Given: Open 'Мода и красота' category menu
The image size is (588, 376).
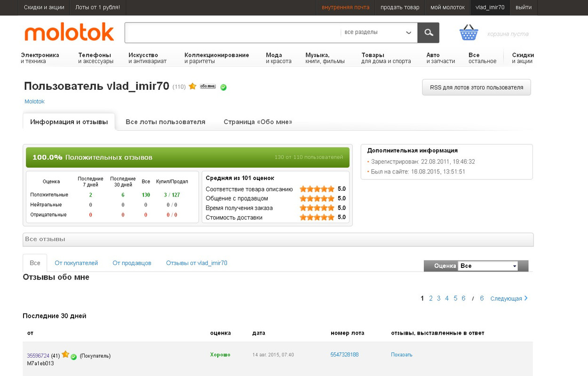Looking at the screenshot, I should click(x=278, y=58).
